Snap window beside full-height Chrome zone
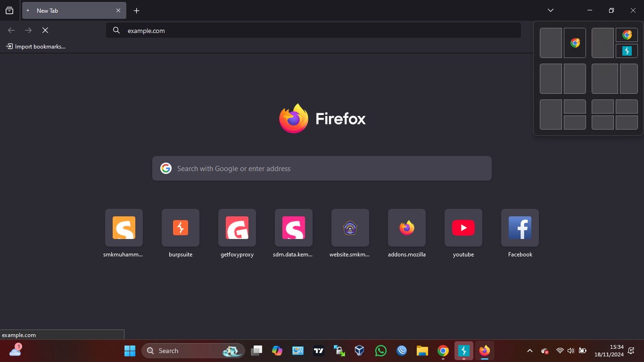 pos(551,43)
